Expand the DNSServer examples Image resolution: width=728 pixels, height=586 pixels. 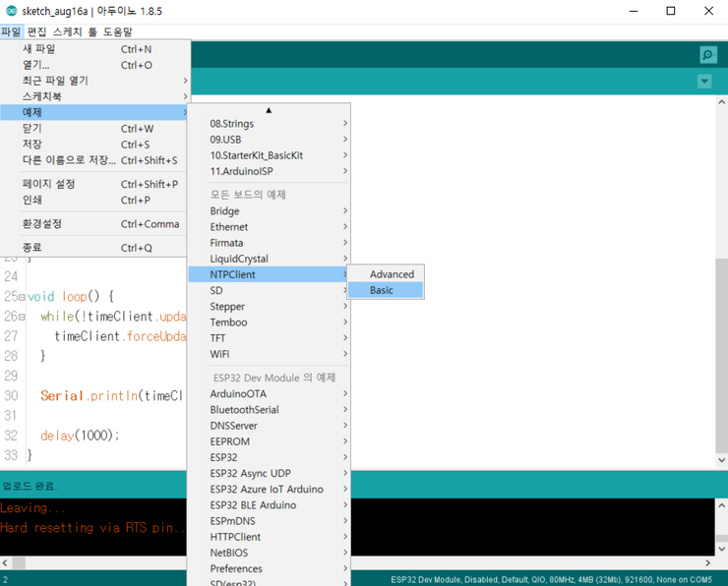[x=269, y=426]
